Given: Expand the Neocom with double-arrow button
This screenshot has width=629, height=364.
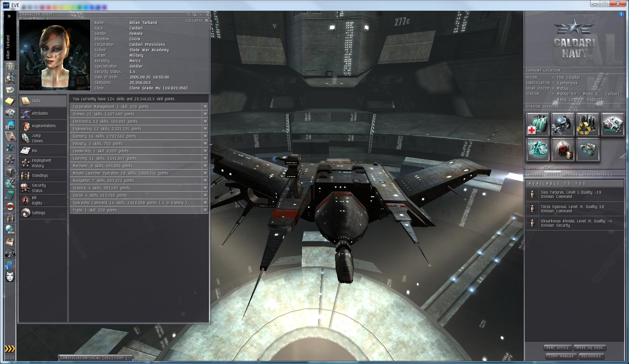Looking at the screenshot, I should (x=9, y=16).
